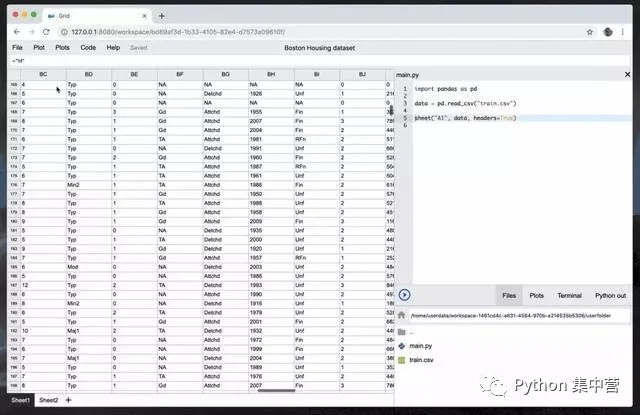Viewport: 640px width, 415px height.
Task: Click the vertical scrollbar handle of the sheet
Action: (391, 110)
